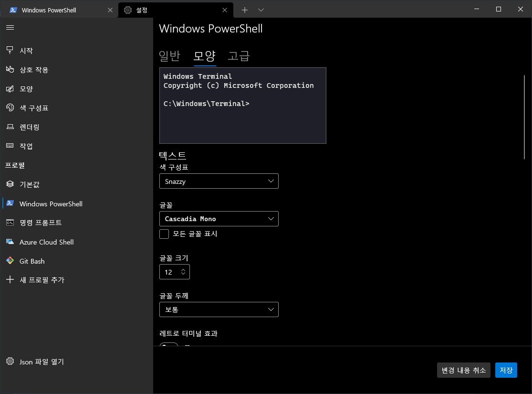
Task: Open 시작 settings page
Action: [76, 50]
